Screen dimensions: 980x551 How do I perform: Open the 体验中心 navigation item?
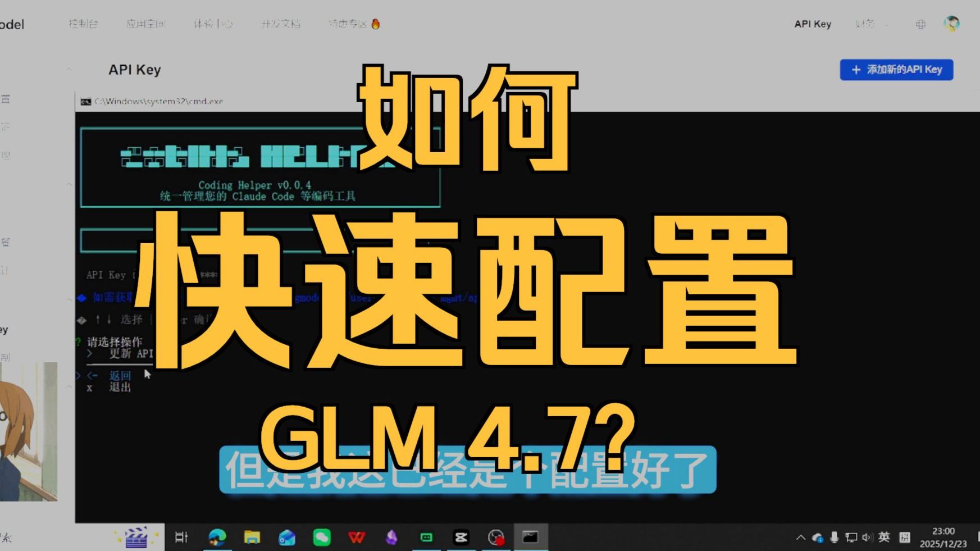point(213,24)
